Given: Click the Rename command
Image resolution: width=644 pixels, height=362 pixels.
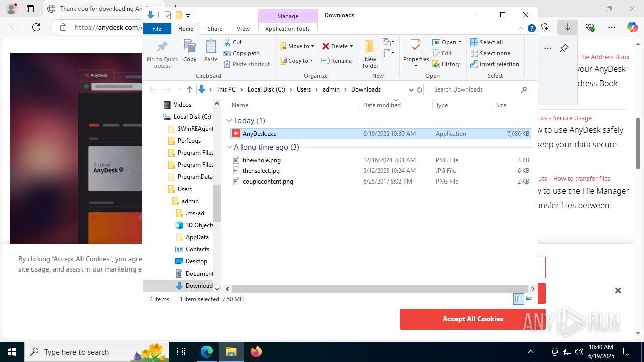Looking at the screenshot, I should click(x=337, y=61).
